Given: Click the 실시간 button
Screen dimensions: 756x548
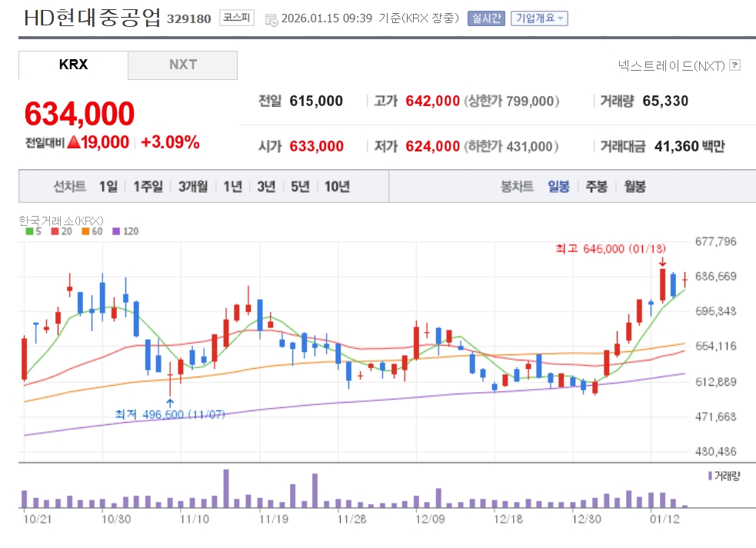Looking at the screenshot, I should (x=486, y=18).
